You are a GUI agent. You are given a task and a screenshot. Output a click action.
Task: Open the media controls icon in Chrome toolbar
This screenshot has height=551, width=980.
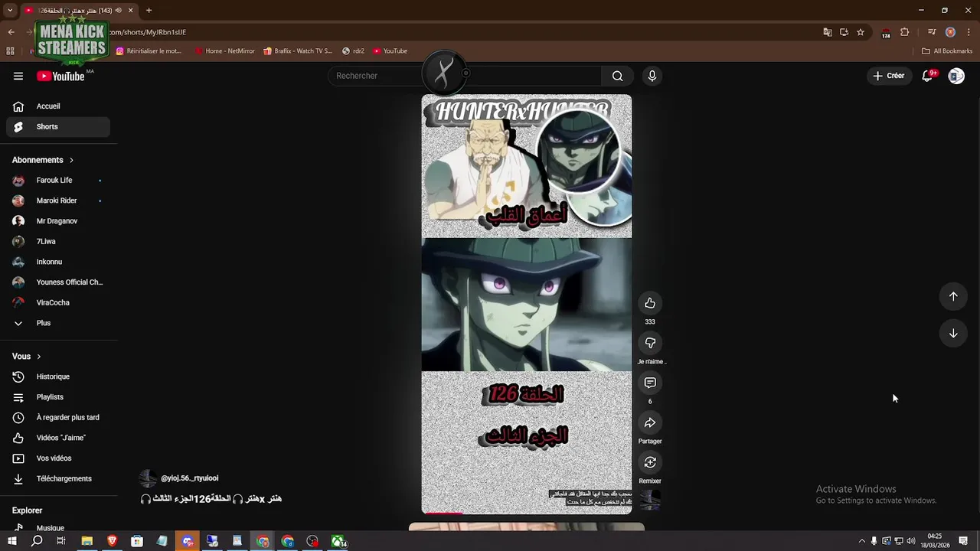[x=932, y=32]
